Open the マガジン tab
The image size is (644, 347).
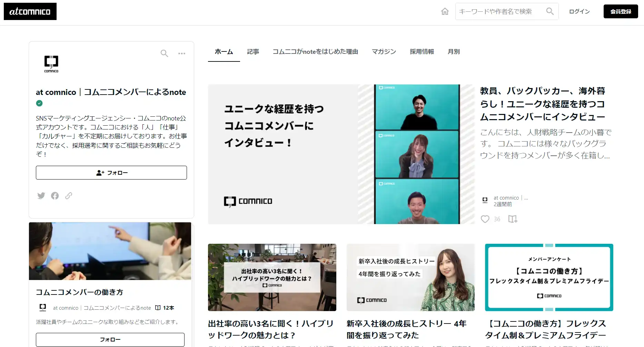click(384, 52)
